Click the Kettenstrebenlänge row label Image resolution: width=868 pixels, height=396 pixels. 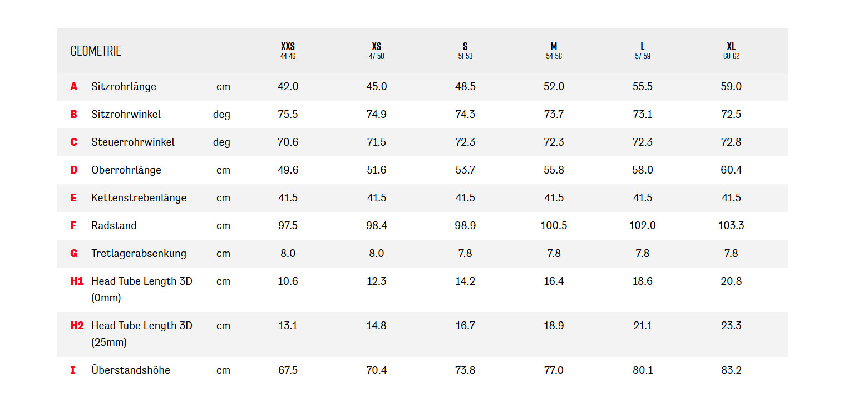point(139,198)
